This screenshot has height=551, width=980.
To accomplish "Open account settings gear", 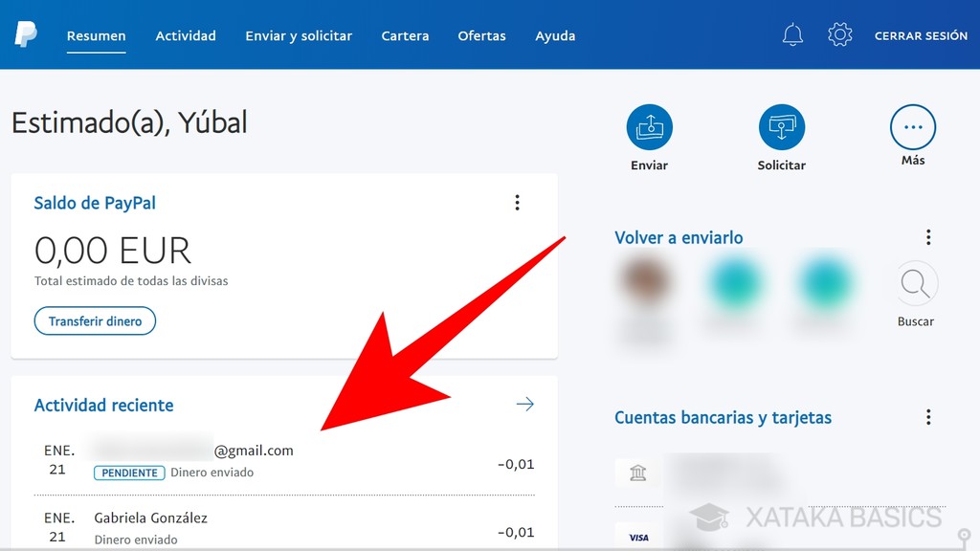I will (840, 34).
